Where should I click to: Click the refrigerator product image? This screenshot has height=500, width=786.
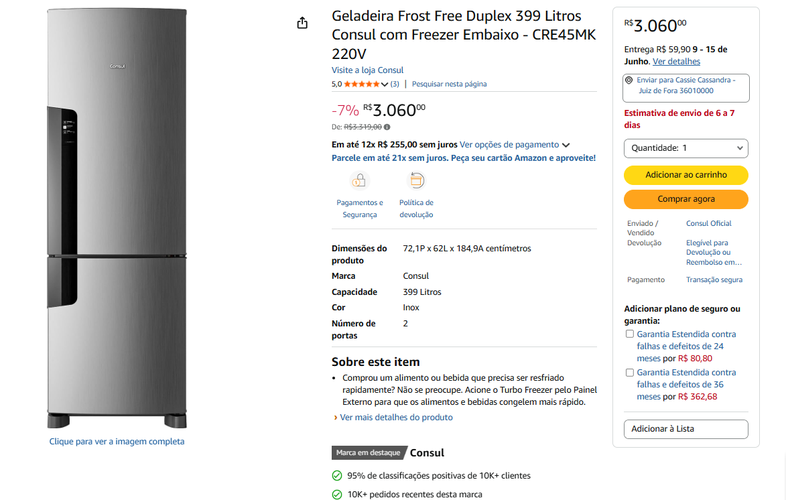(117, 219)
